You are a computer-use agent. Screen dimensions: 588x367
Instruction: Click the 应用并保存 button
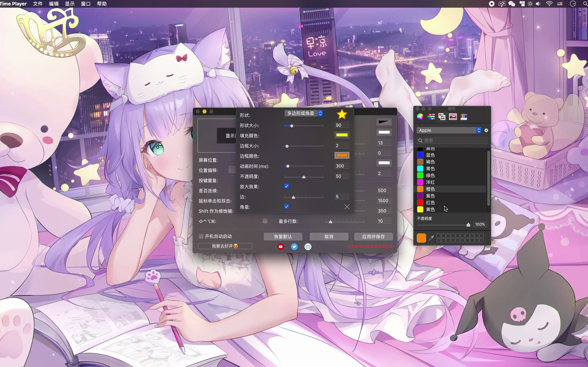coord(373,236)
